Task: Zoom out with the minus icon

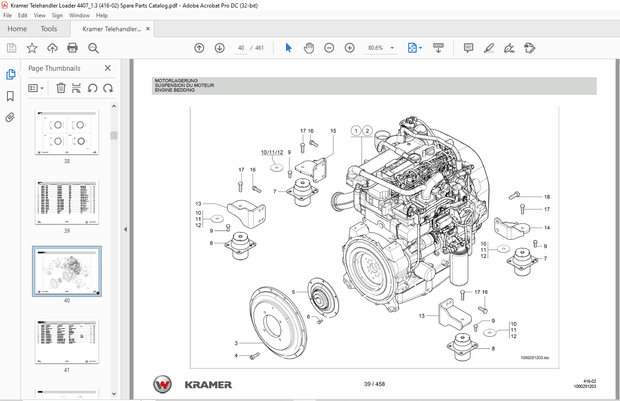Action: pos(329,48)
